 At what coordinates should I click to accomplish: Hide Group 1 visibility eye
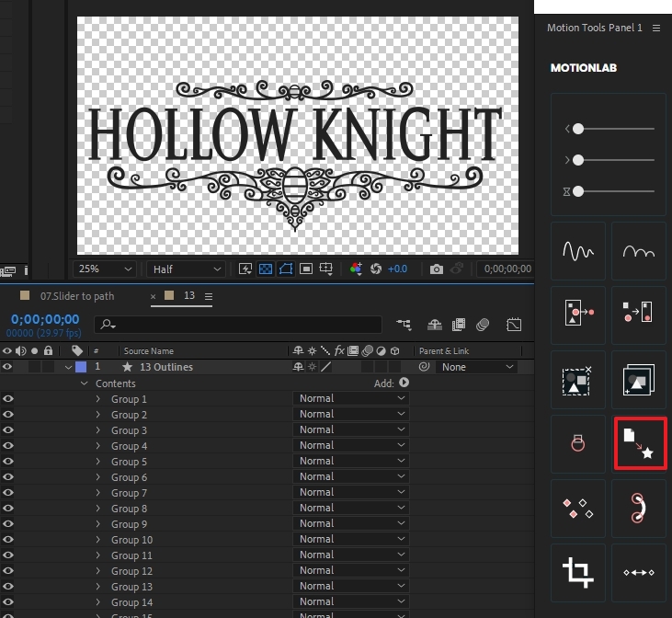[7, 399]
